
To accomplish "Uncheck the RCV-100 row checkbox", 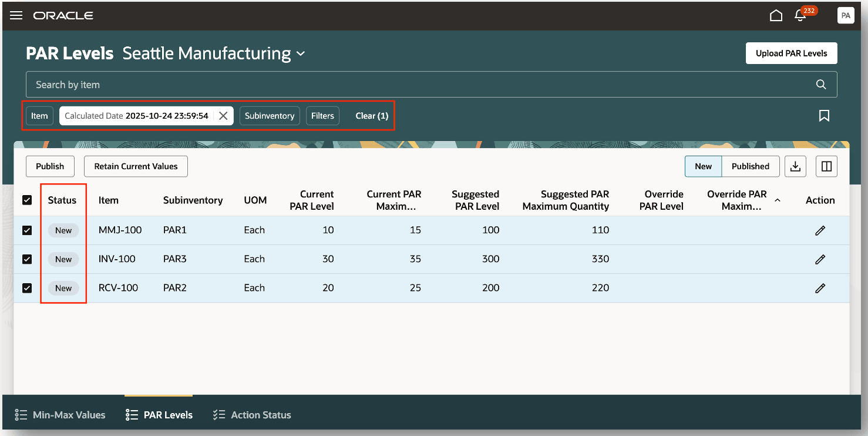I will click(27, 288).
